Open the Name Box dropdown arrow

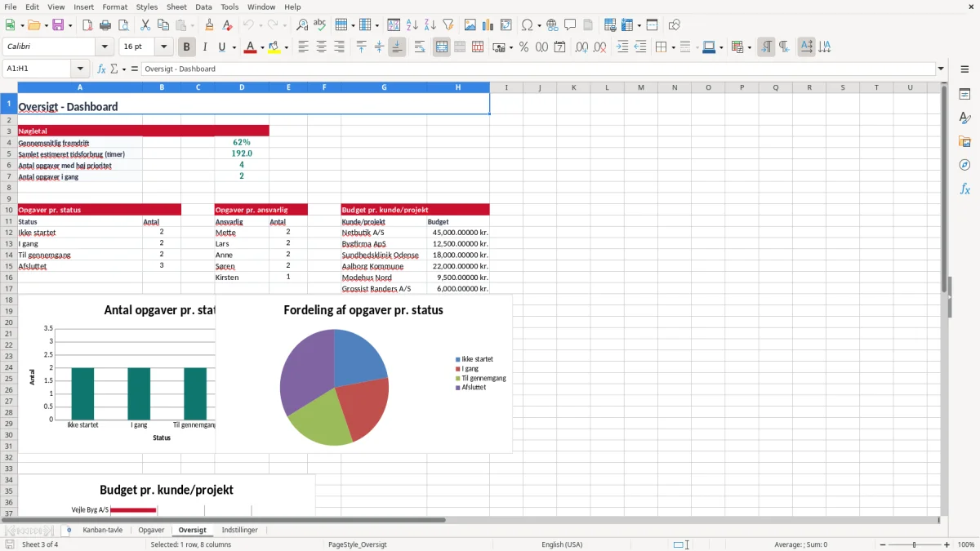tap(80, 69)
